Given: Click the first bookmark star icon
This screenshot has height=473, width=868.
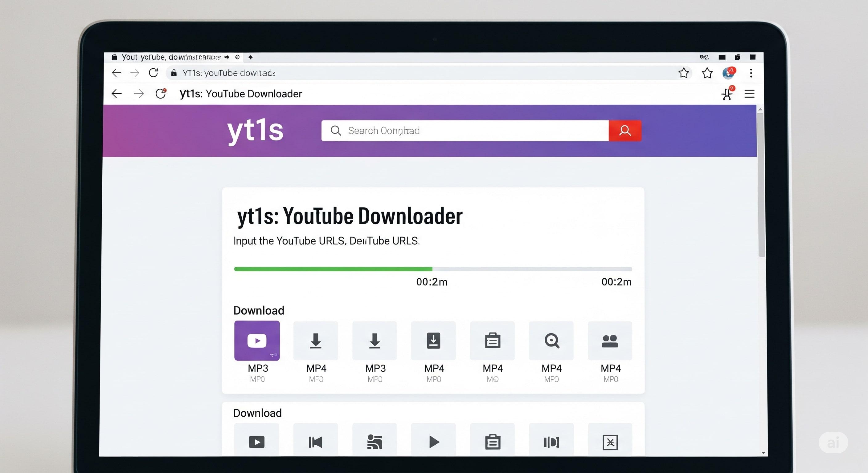Looking at the screenshot, I should pyautogui.click(x=683, y=73).
